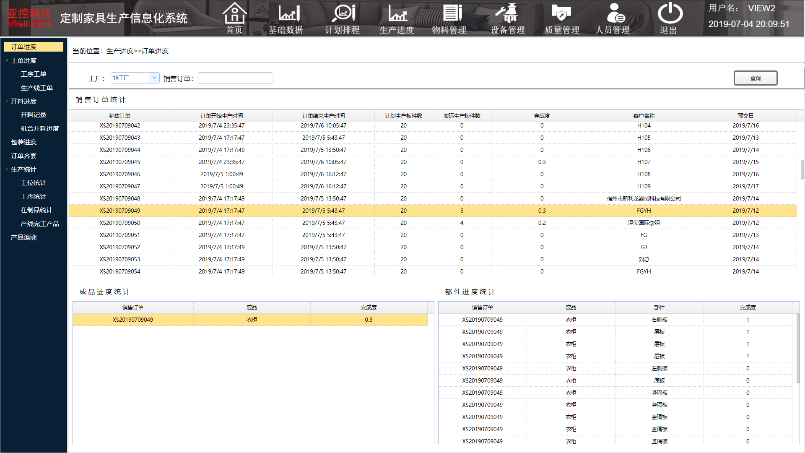Select order row XS20190709048

point(433,198)
